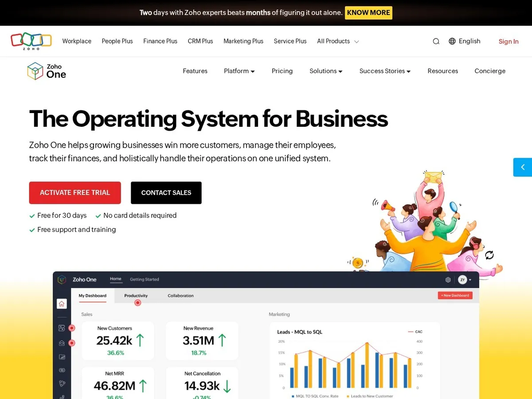
Task: Click the red hotspot beside the envelope sidebar icon
Action: coord(72,343)
